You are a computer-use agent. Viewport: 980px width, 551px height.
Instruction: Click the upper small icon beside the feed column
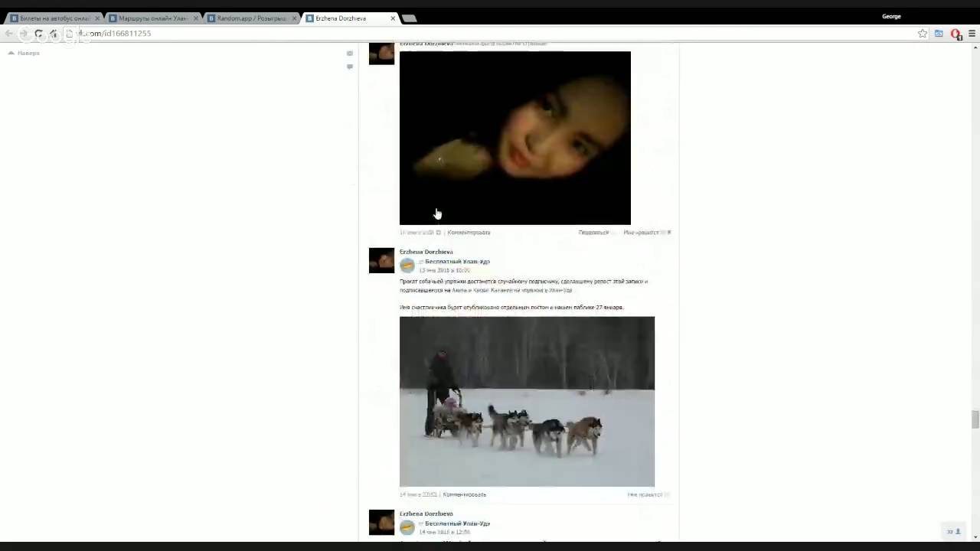(350, 54)
